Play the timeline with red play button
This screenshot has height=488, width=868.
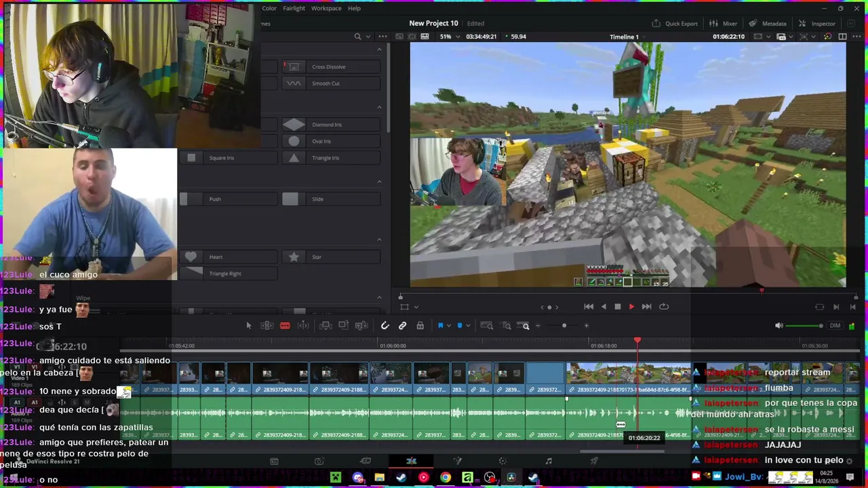click(x=631, y=306)
